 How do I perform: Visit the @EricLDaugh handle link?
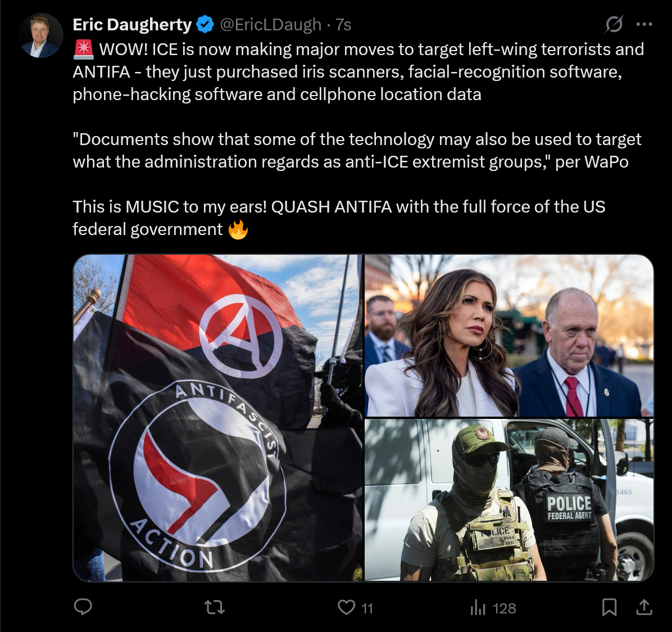point(270,24)
